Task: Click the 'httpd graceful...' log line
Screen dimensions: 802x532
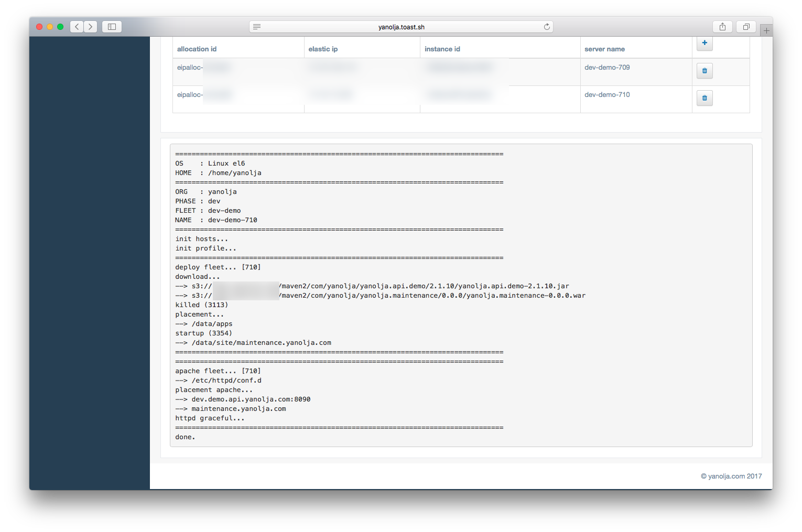Action: point(210,418)
